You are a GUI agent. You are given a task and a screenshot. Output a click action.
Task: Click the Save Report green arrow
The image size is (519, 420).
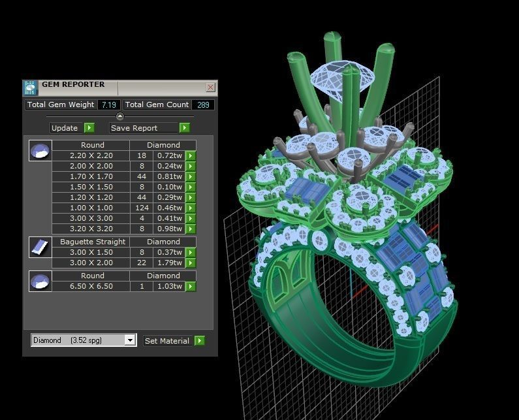point(184,128)
